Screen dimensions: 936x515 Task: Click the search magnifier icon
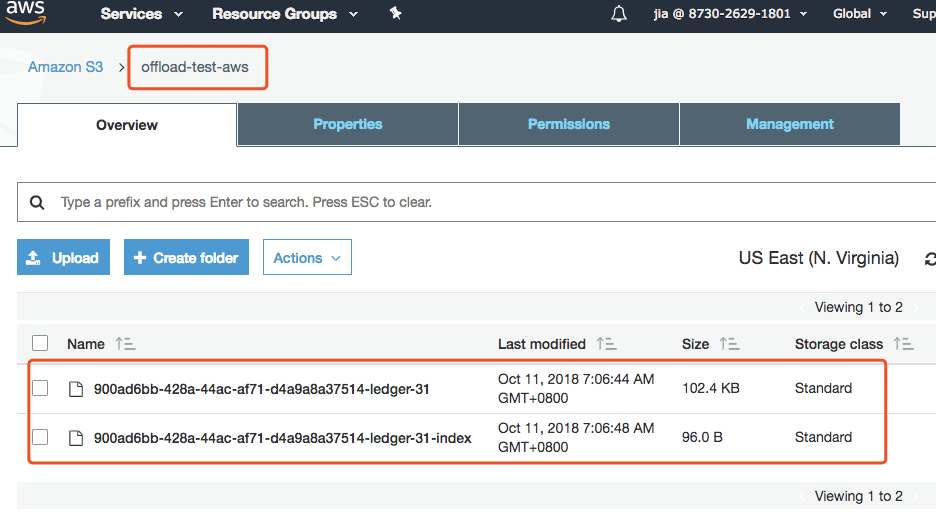point(37,202)
